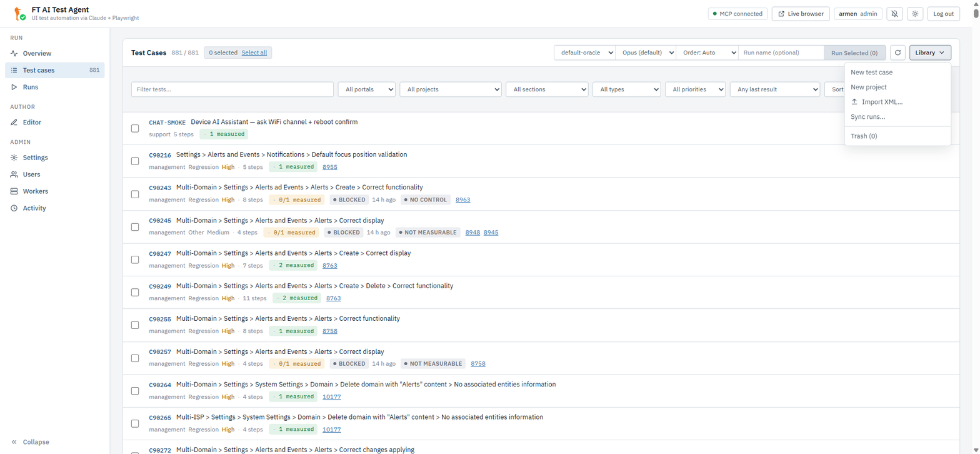The width and height of the screenshot is (980, 454).
Task: Toggle notifications with the muted bell icon
Action: [x=894, y=14]
